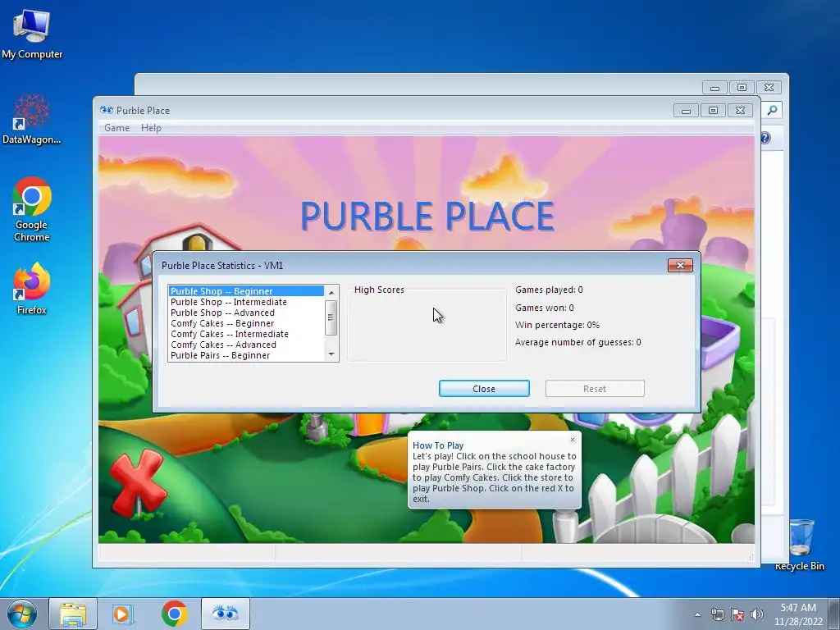Minimize the Purble Place window
Image resolution: width=840 pixels, height=630 pixels.
pyautogui.click(x=687, y=111)
